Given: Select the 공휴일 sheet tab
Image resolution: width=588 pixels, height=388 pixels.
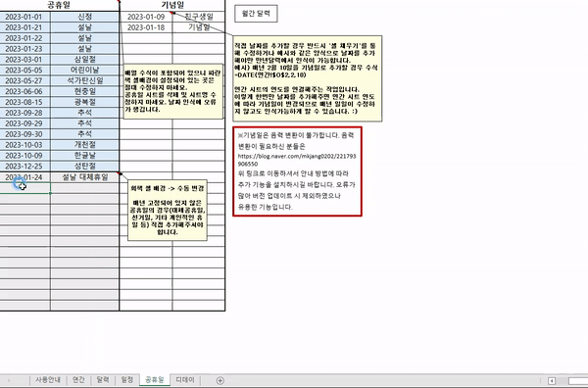Looking at the screenshot, I should coord(155,380).
